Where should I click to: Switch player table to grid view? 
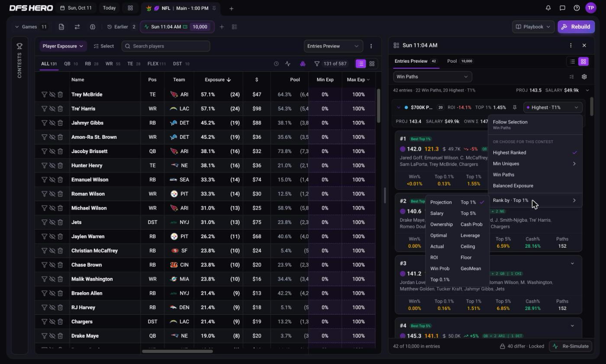click(372, 64)
